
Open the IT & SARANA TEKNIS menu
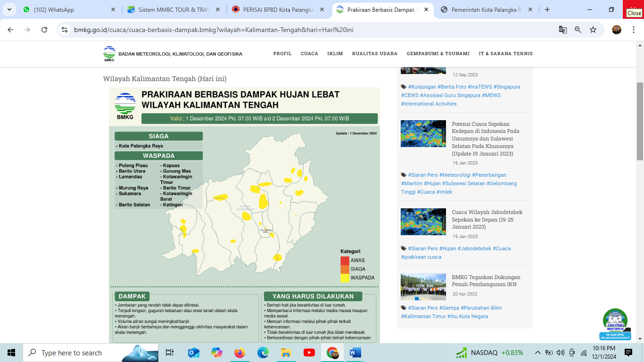[x=506, y=54]
